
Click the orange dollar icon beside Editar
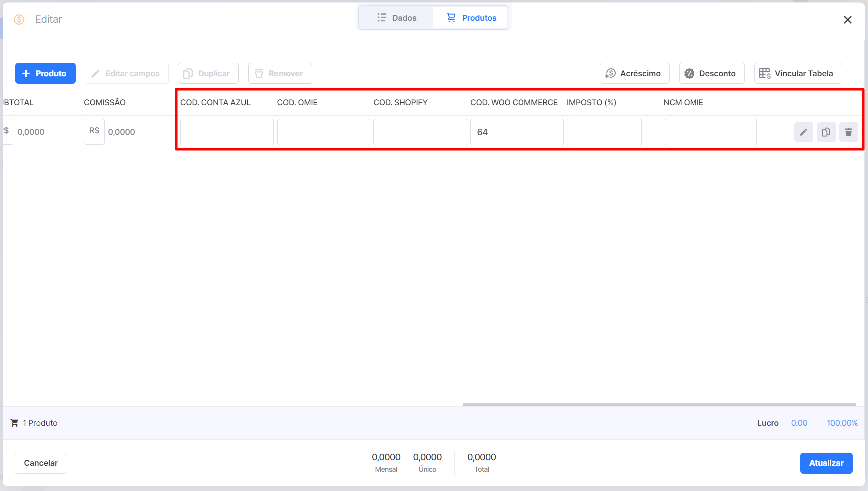(19, 19)
